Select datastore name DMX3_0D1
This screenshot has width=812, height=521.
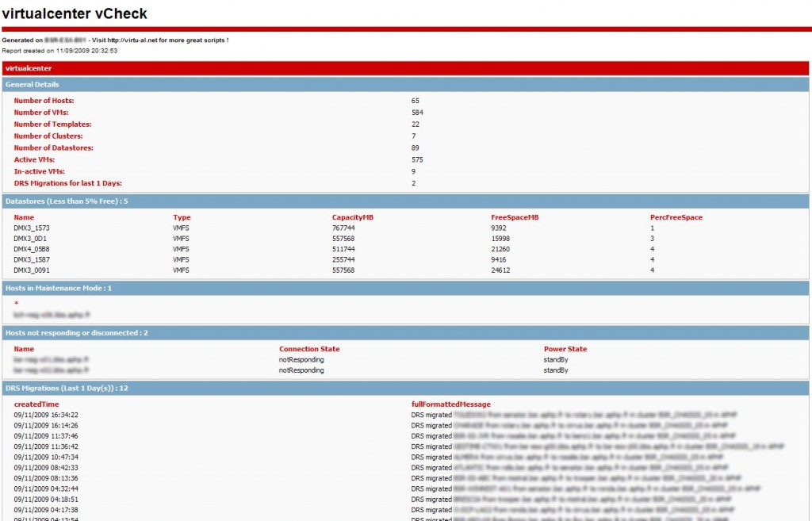(x=30, y=239)
